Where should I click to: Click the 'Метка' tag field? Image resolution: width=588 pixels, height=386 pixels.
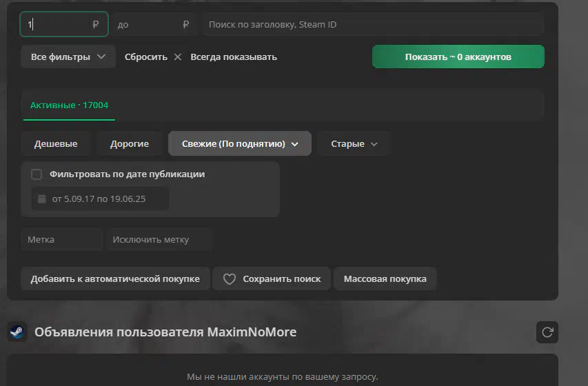(62, 239)
